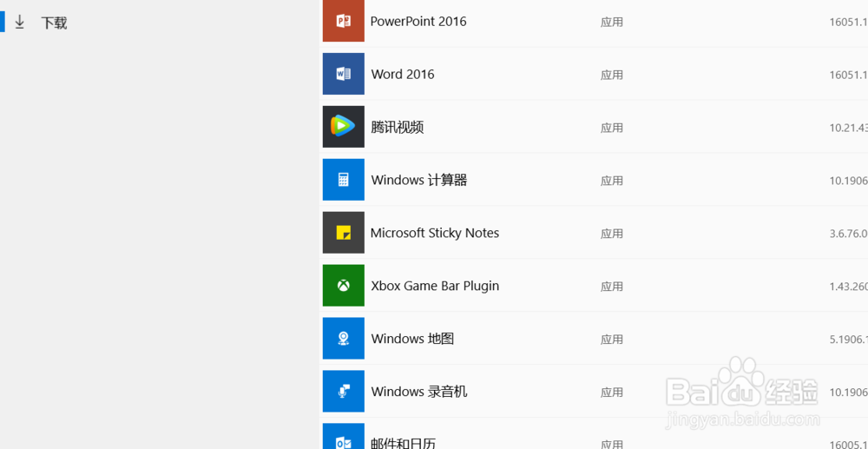Click 应用 type in 腾讯视频 row
Image resolution: width=868 pixels, height=449 pixels.
tap(612, 128)
